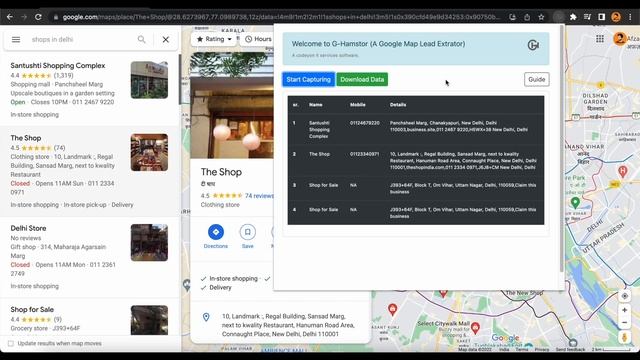The image size is (640, 360).
Task: Select The Shop search result
Action: click(x=90, y=171)
